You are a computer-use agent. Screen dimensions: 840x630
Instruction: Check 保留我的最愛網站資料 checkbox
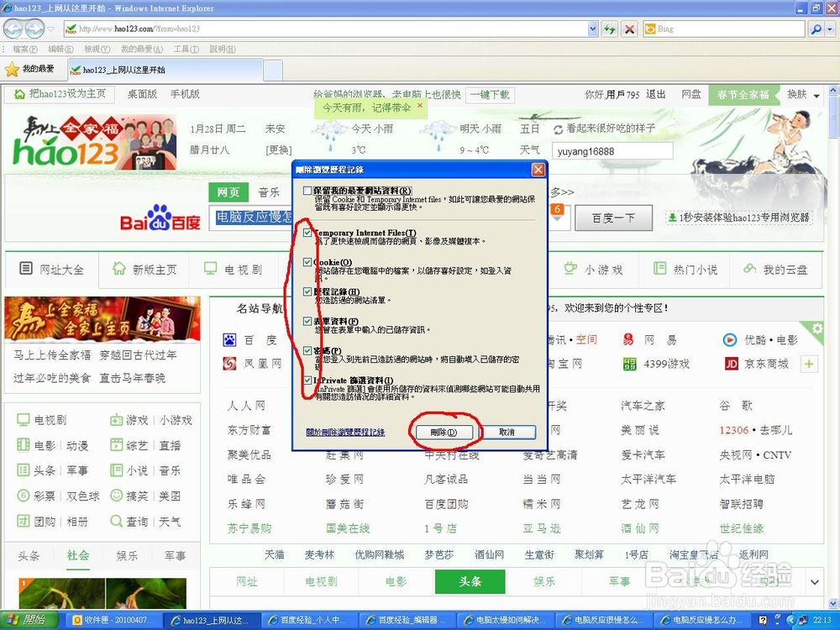(x=307, y=191)
